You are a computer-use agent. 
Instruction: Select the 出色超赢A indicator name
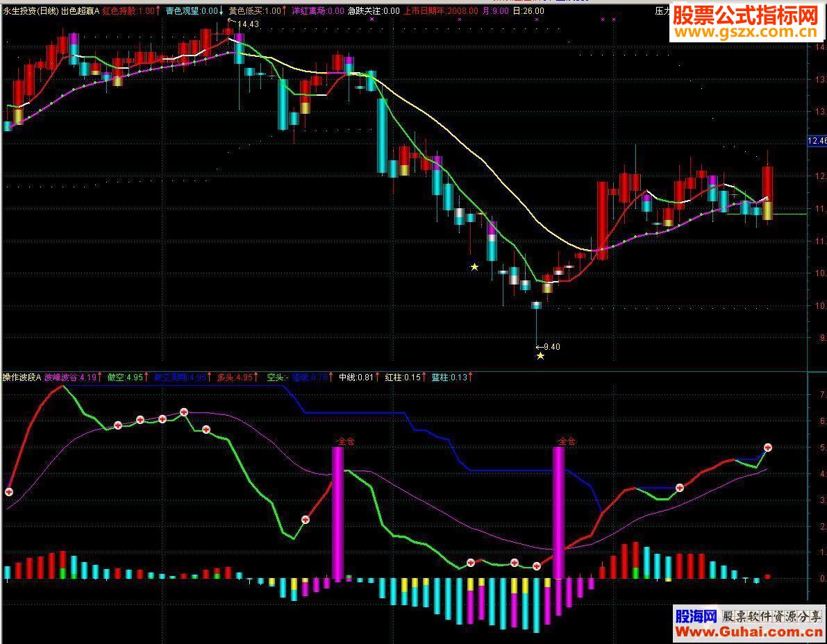pos(80,10)
